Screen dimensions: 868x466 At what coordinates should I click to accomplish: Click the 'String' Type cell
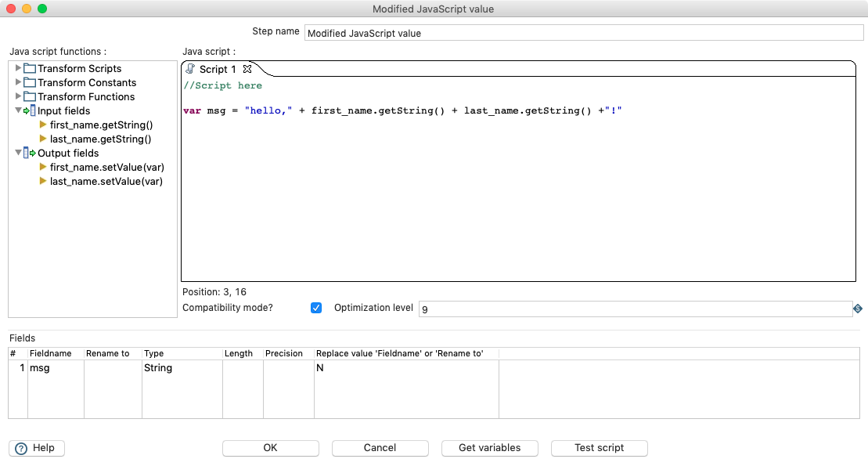click(182, 368)
